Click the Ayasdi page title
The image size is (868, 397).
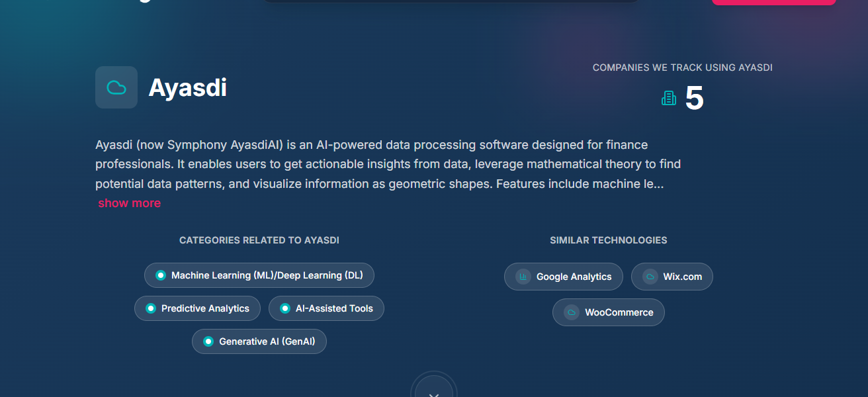187,87
